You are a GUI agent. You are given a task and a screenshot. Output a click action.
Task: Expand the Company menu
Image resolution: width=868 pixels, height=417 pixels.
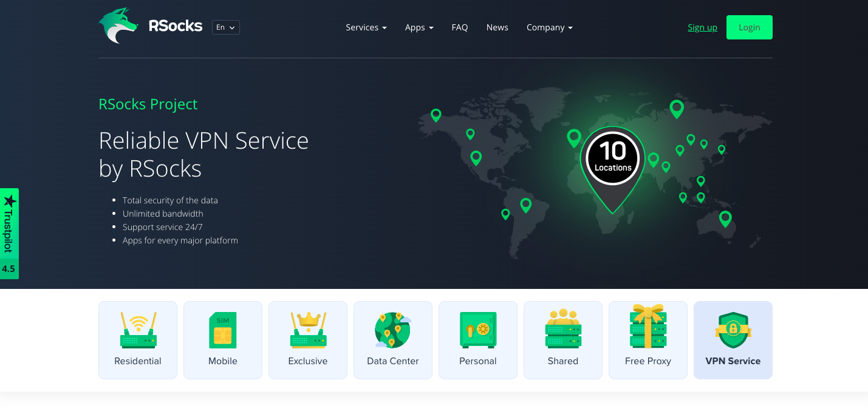(550, 27)
